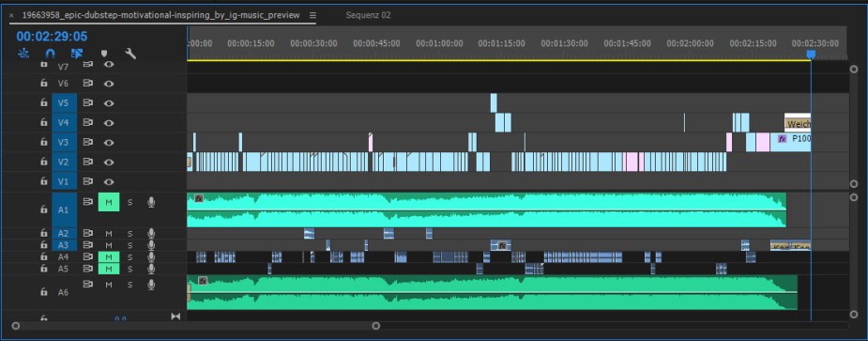The width and height of the screenshot is (868, 341).
Task: Click the fx badge on P100 clip
Action: point(783,139)
